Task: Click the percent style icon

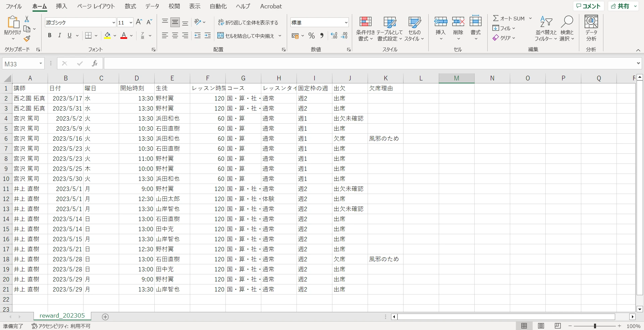Action: tap(311, 36)
